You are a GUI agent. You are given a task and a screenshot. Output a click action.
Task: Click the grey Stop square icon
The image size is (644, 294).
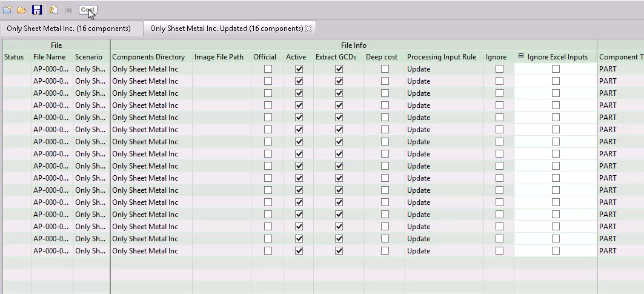pos(68,10)
